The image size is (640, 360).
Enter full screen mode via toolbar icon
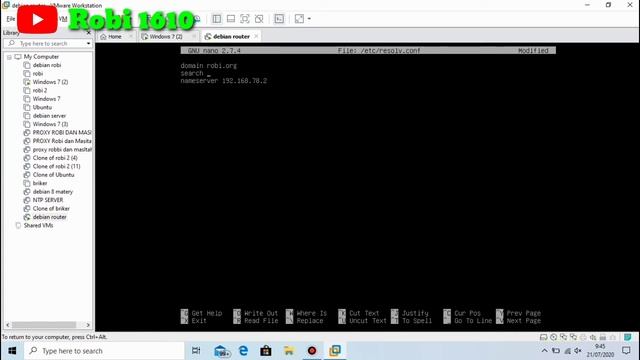click(x=244, y=19)
